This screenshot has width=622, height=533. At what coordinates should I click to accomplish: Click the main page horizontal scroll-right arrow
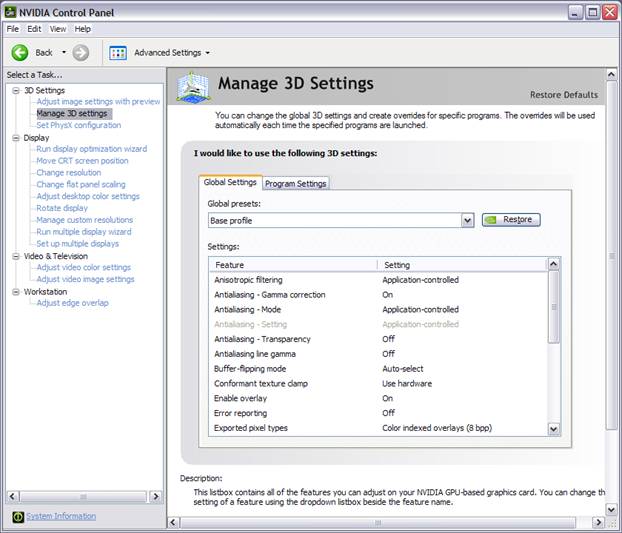[x=599, y=522]
